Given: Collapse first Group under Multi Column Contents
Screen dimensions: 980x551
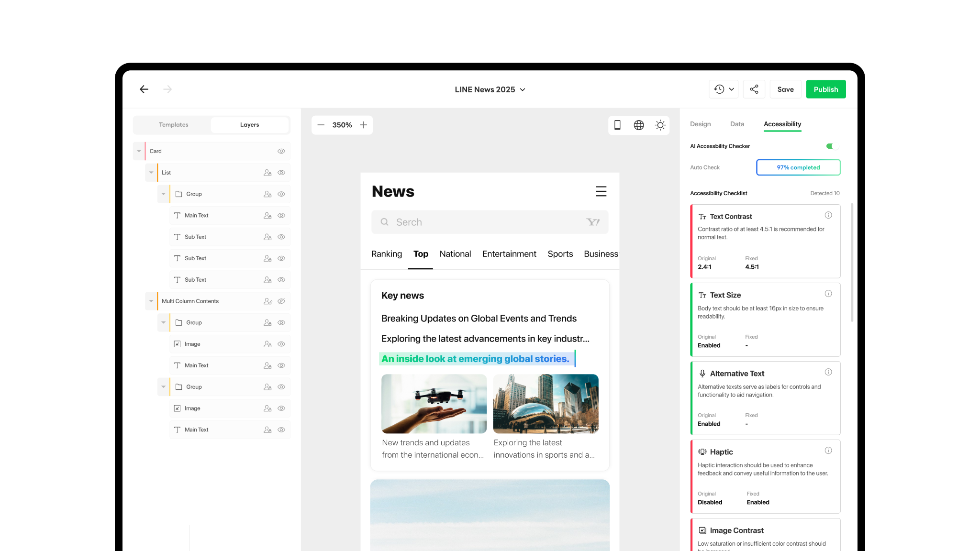Looking at the screenshot, I should [x=164, y=323].
